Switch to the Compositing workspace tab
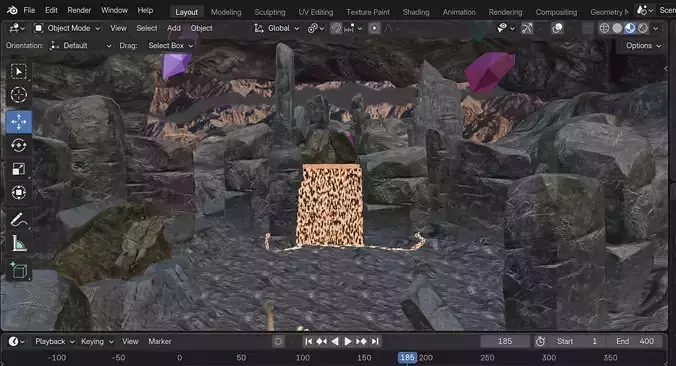The image size is (676, 366). pos(556,12)
